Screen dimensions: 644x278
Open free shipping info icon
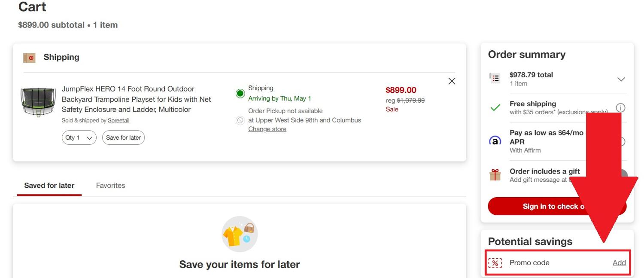[x=620, y=107]
